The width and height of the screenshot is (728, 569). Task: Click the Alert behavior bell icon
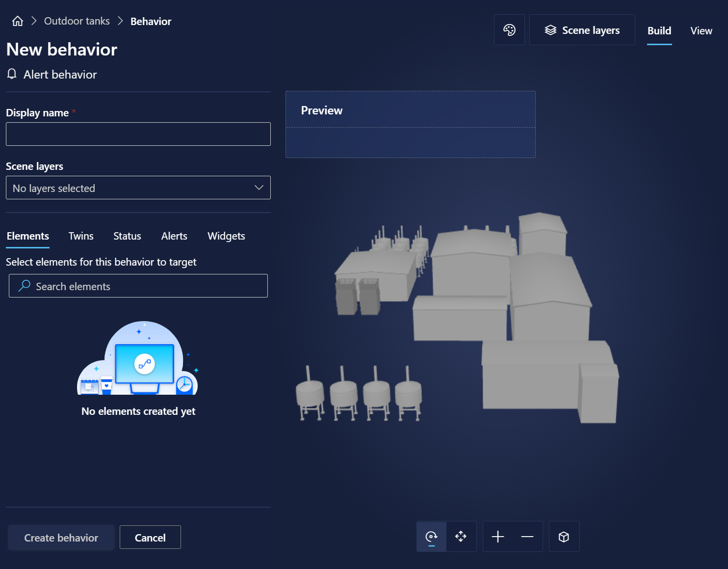tap(12, 74)
